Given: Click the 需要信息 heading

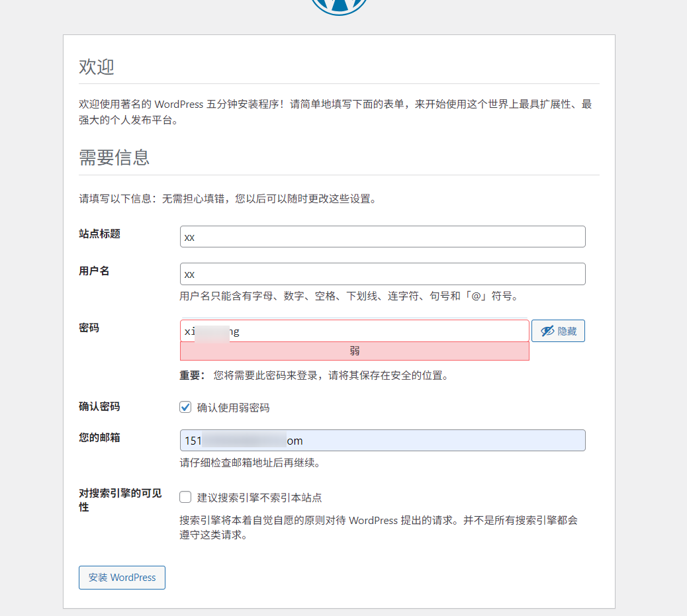Looking at the screenshot, I should pyautogui.click(x=114, y=157).
